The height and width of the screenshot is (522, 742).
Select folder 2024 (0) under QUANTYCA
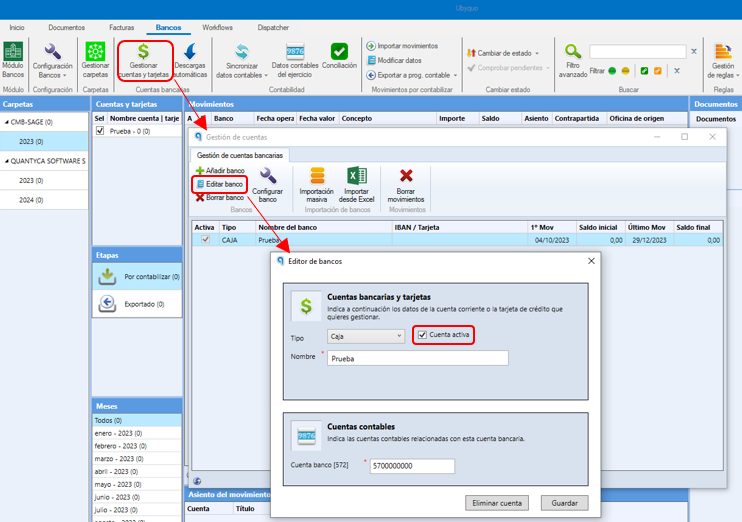(44, 200)
